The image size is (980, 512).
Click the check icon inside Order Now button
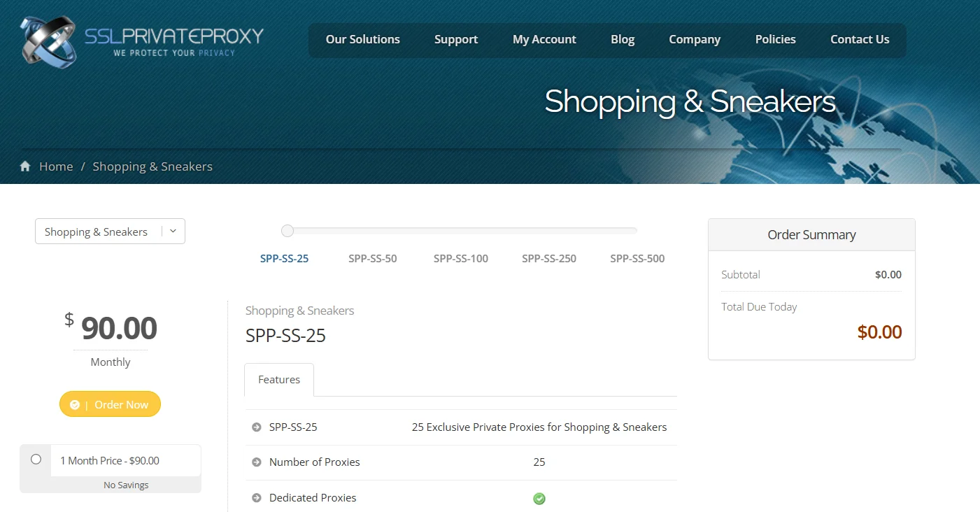click(x=75, y=405)
